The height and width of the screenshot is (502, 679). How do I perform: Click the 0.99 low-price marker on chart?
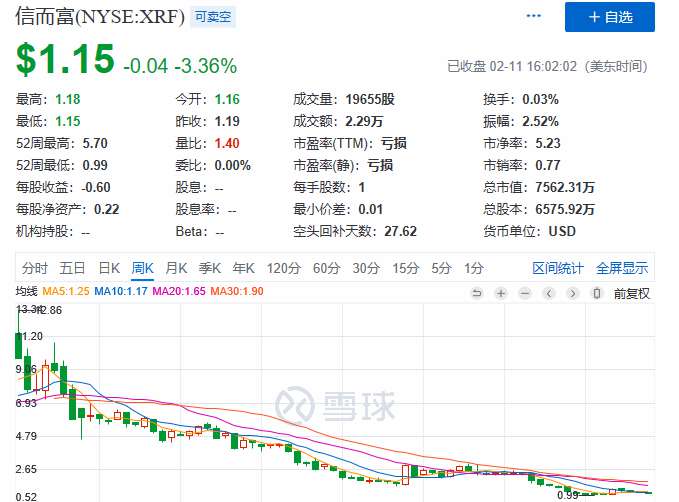568,495
